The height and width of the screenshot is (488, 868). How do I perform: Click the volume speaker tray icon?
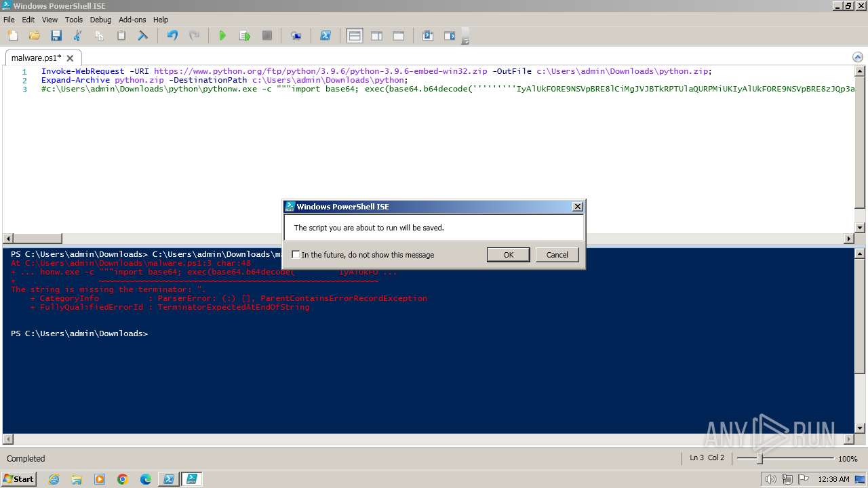coord(771,479)
